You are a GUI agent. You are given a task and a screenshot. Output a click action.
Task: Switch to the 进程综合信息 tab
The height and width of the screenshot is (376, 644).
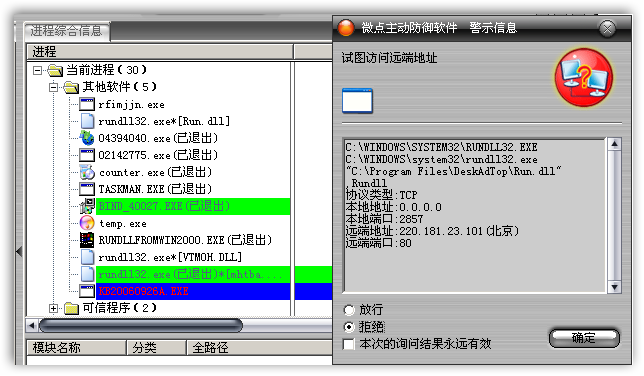pyautogui.click(x=66, y=31)
